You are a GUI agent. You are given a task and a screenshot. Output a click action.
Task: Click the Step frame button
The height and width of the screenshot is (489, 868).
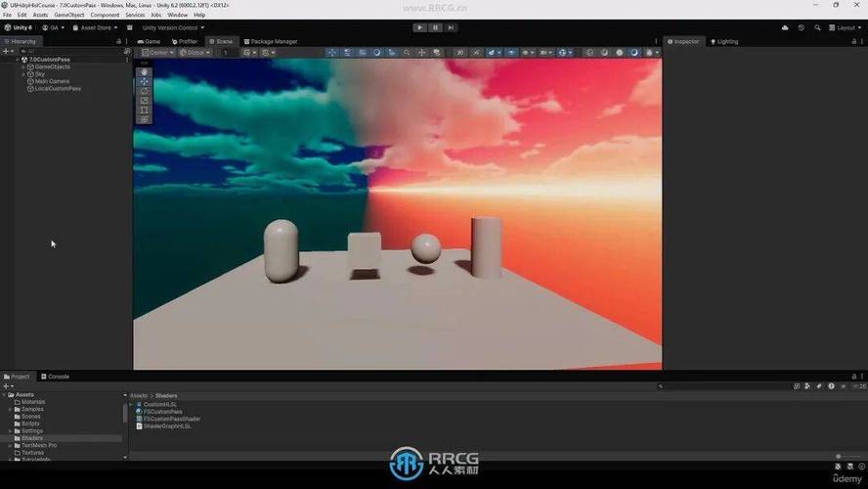[x=451, y=27]
